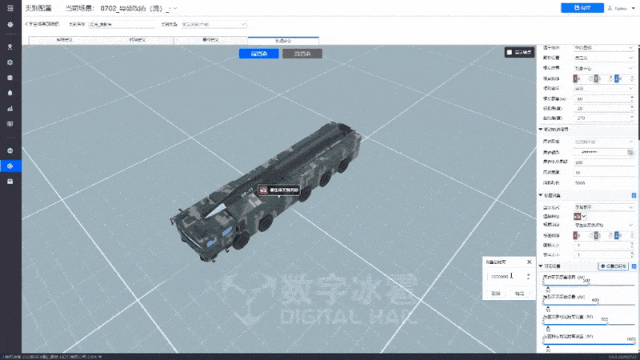This screenshot has height=360, width=640.
Task: Click the label tag on the missile truck model
Action: (279, 190)
